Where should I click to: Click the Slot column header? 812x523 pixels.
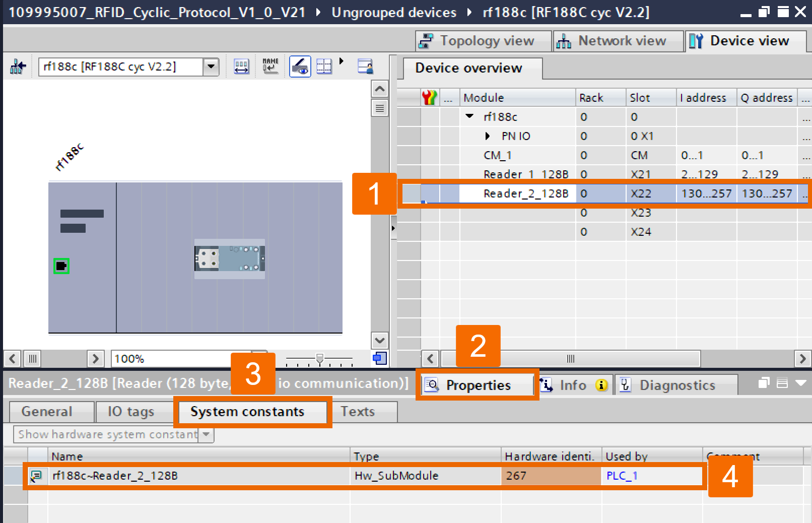coord(651,97)
